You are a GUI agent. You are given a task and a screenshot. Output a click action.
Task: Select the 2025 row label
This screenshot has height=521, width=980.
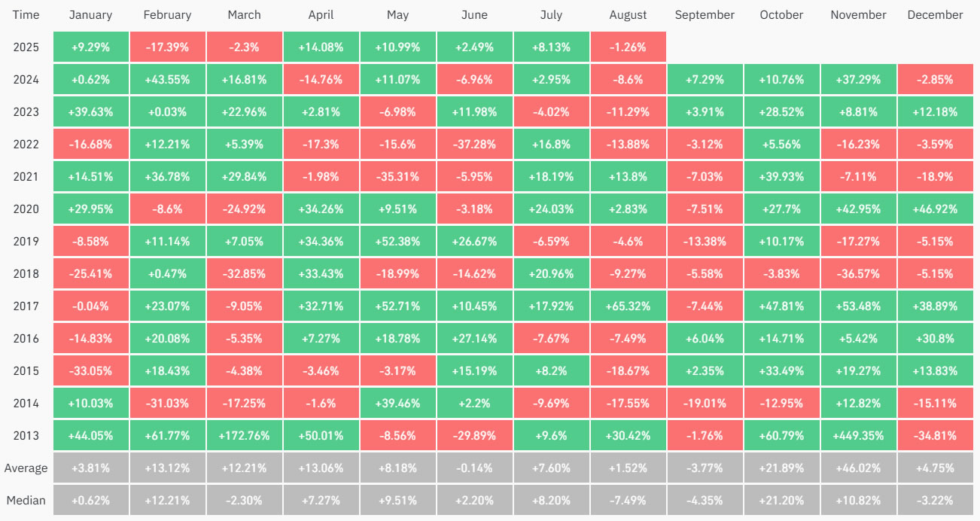pos(26,47)
